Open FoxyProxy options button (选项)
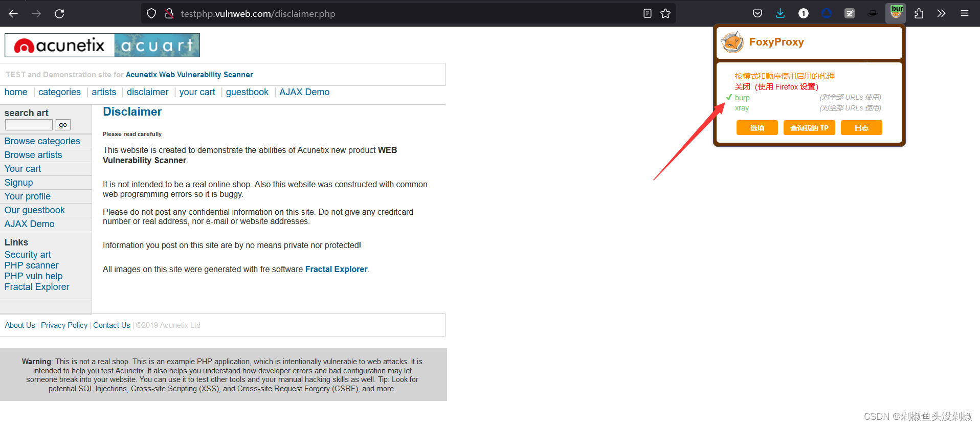The width and height of the screenshot is (980, 426). (x=757, y=128)
